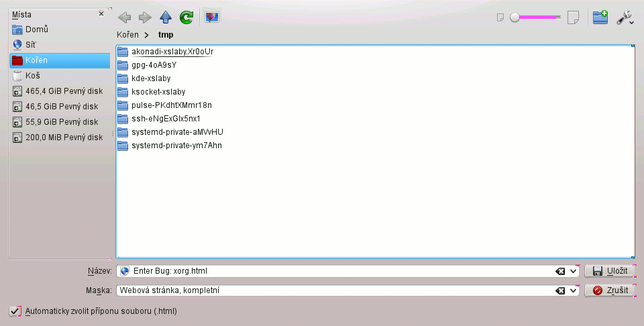Select Domů in the places panel

37,30
